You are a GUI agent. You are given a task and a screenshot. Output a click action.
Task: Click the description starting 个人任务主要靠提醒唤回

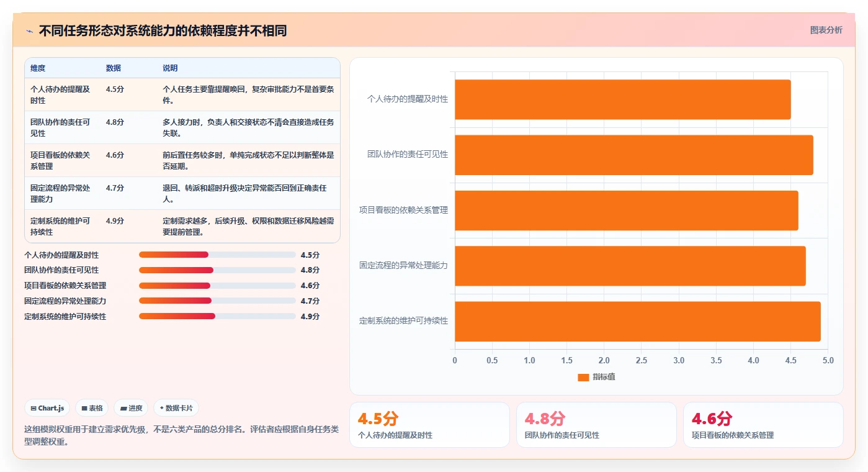(248, 94)
